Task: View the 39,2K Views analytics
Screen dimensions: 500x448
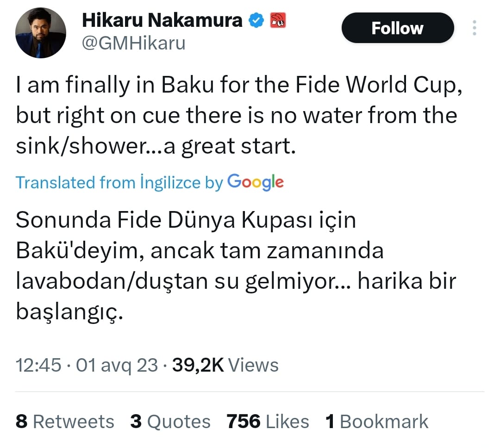Action: point(225,365)
